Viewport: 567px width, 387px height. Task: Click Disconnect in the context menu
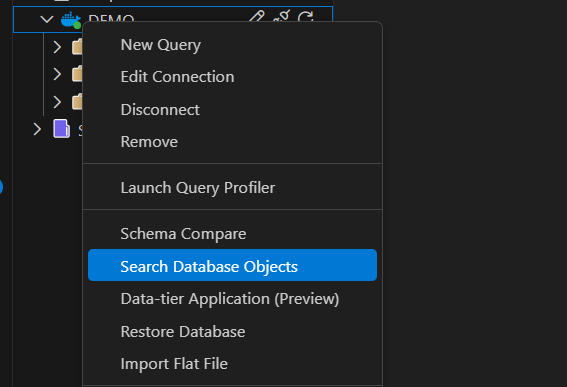pyautogui.click(x=232, y=110)
